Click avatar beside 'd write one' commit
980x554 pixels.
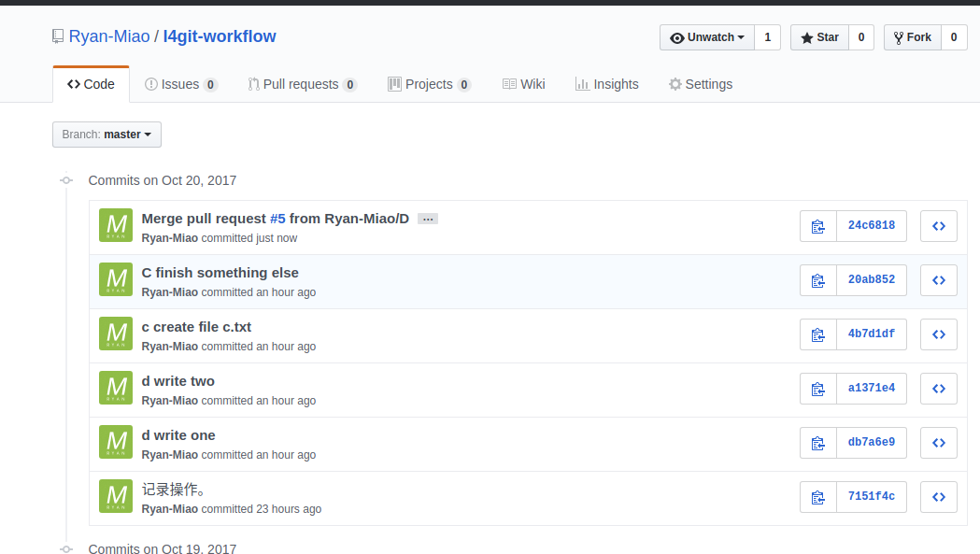116,442
